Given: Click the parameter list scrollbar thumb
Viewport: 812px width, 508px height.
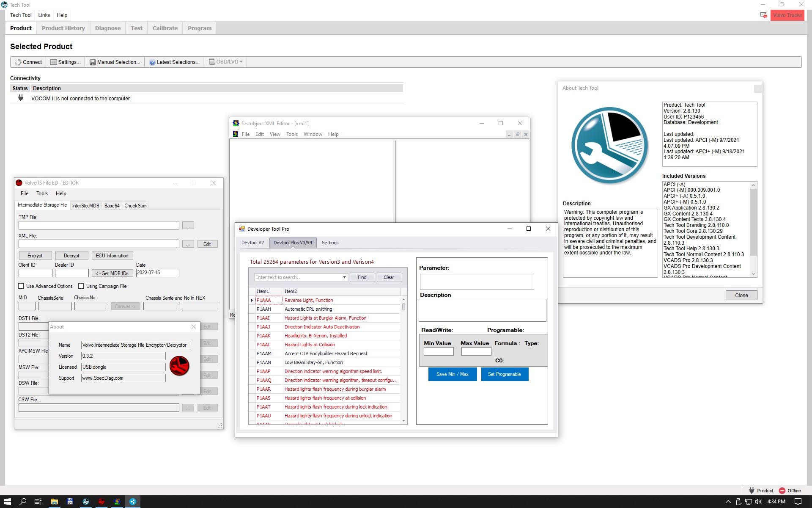Looking at the screenshot, I should click(403, 306).
